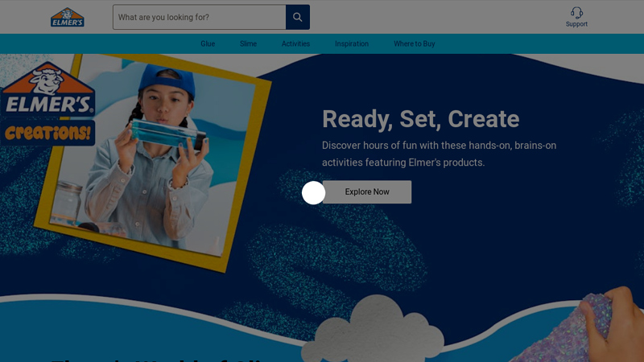Go to the Where to Buy page
644x362 pixels.
(414, 43)
